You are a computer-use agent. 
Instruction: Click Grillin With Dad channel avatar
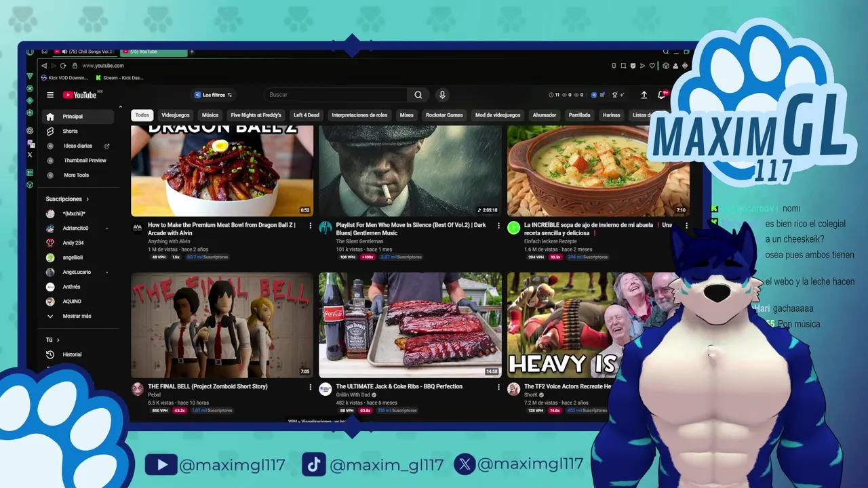coord(325,389)
